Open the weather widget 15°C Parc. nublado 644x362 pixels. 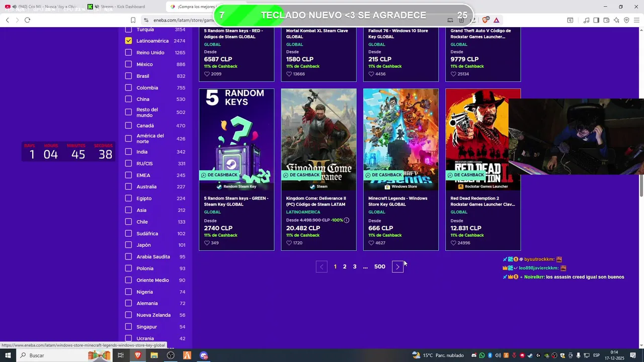(438, 355)
